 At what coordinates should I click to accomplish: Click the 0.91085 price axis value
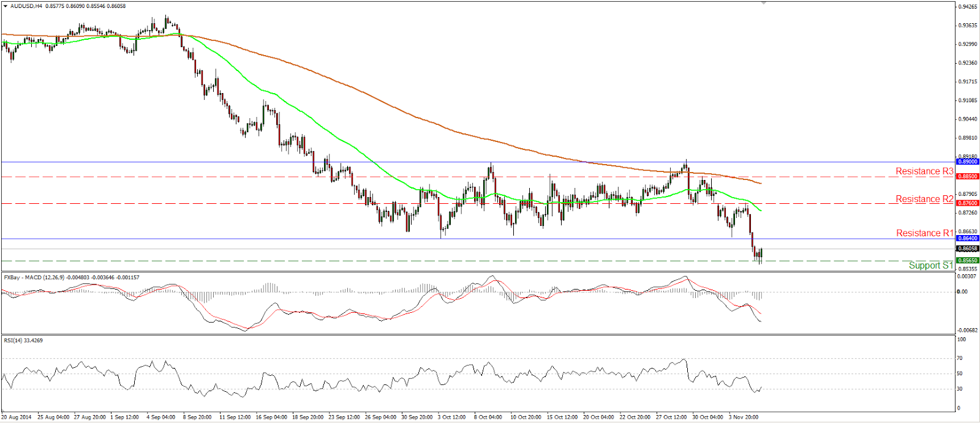(967, 100)
